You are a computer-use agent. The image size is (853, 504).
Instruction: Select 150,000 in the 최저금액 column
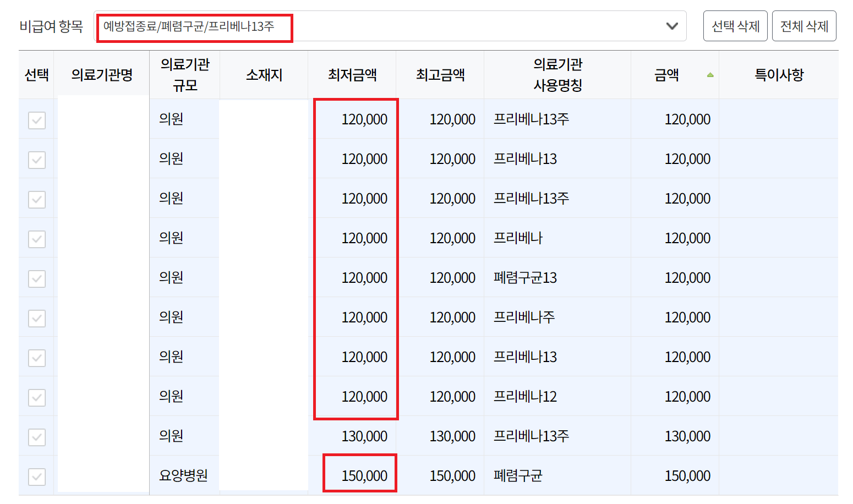click(x=364, y=476)
